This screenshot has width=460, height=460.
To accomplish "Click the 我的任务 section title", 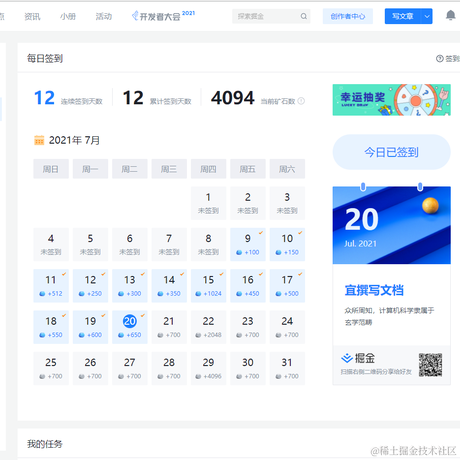I will [45, 444].
